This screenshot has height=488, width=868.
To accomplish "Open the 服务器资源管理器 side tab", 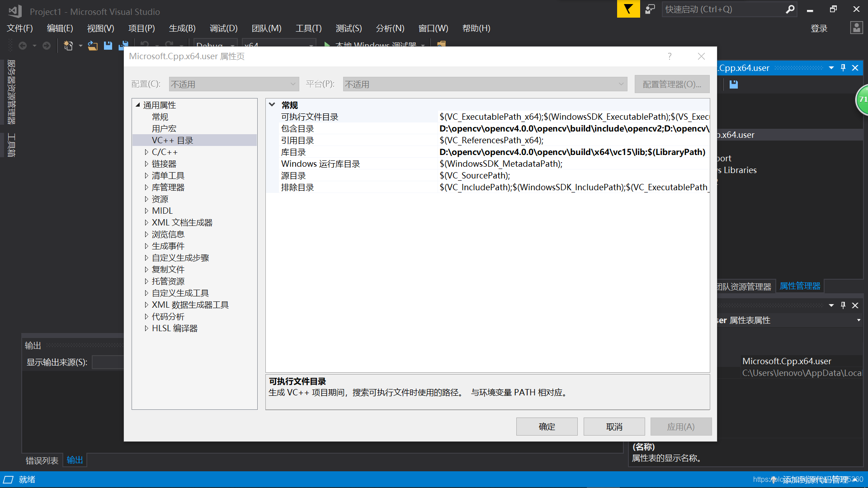I will pyautogui.click(x=11, y=92).
